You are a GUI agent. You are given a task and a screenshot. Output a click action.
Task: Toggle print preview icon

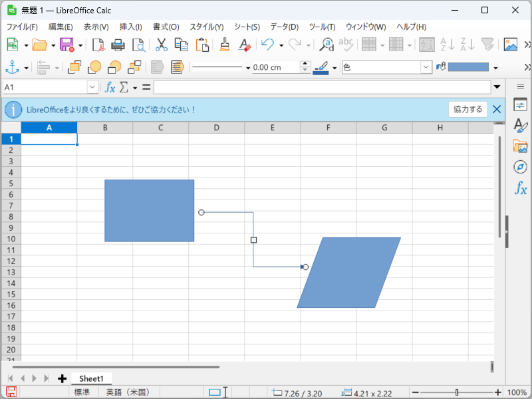pyautogui.click(x=138, y=45)
